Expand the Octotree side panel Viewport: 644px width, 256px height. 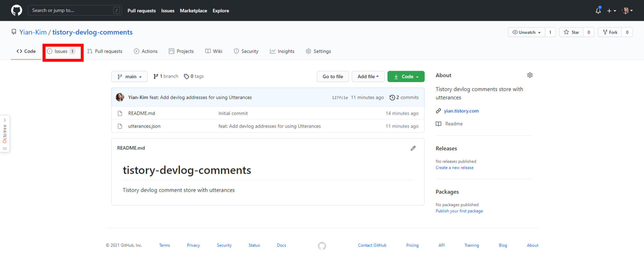(5, 133)
